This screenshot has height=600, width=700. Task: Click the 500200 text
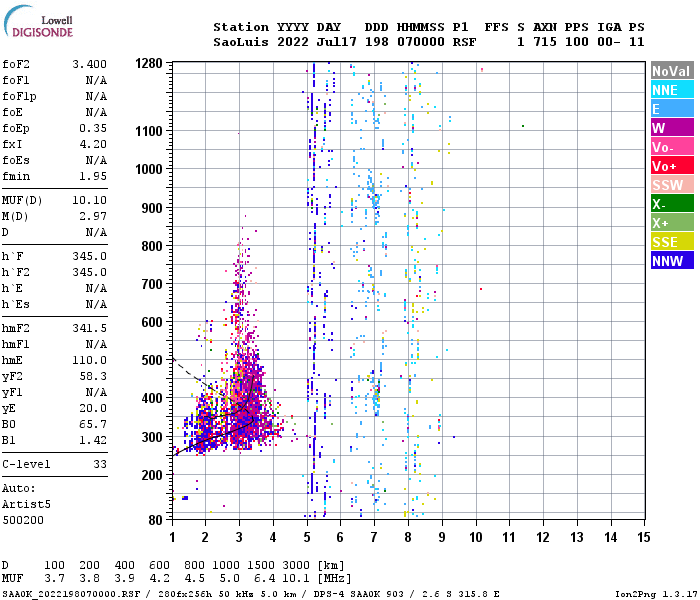[x=23, y=521]
